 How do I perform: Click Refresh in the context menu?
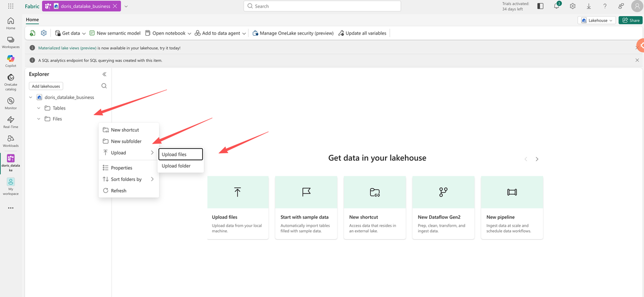(119, 190)
